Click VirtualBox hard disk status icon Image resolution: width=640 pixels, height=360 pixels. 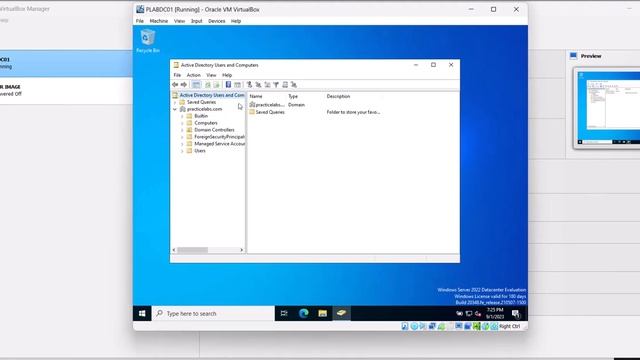click(x=404, y=326)
